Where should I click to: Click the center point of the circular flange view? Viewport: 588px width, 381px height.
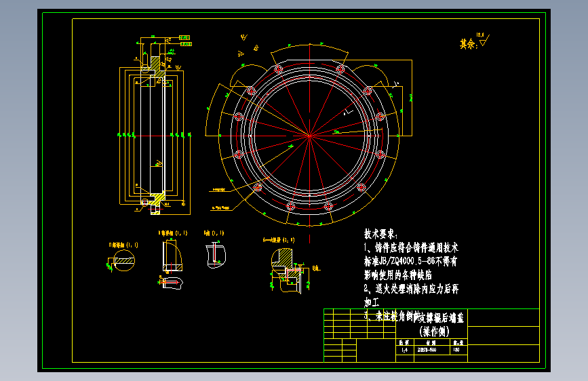(310, 136)
